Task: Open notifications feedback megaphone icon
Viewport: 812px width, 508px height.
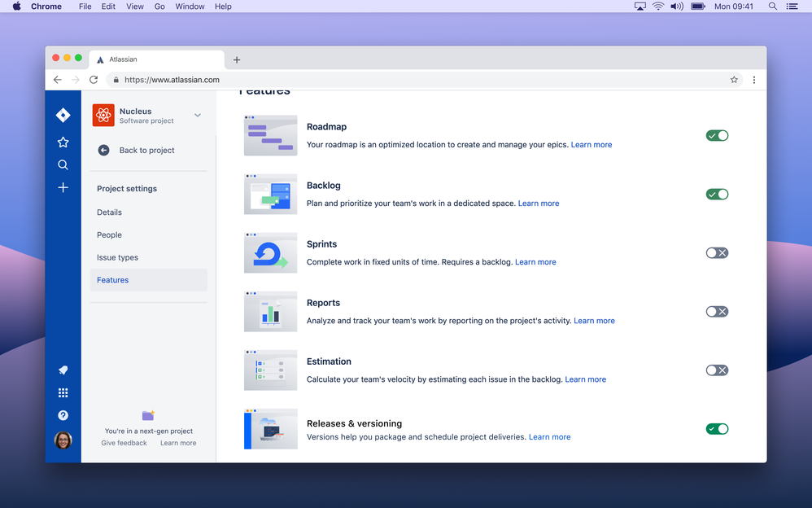Action: [x=63, y=370]
